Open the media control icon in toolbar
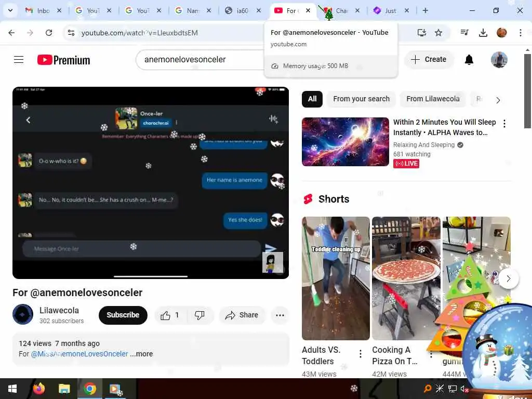 point(464,33)
